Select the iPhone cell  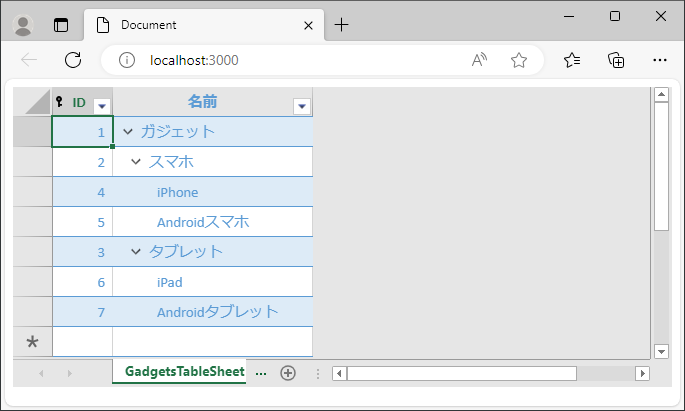pyautogui.click(x=213, y=192)
